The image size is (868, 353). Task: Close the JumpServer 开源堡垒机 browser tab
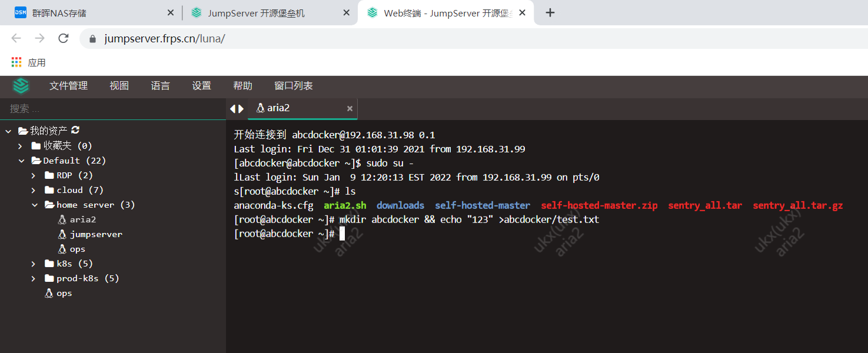tap(347, 12)
